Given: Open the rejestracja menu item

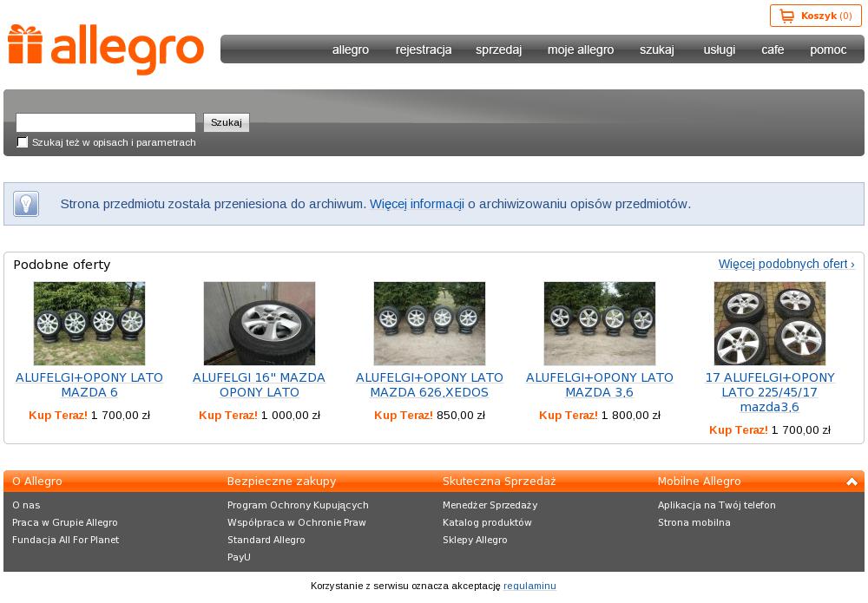Looking at the screenshot, I should [x=424, y=49].
